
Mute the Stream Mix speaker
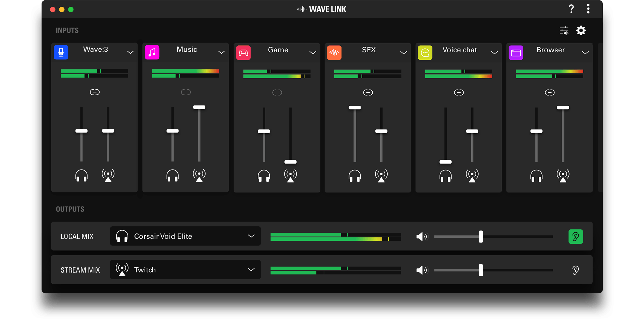coord(422,270)
